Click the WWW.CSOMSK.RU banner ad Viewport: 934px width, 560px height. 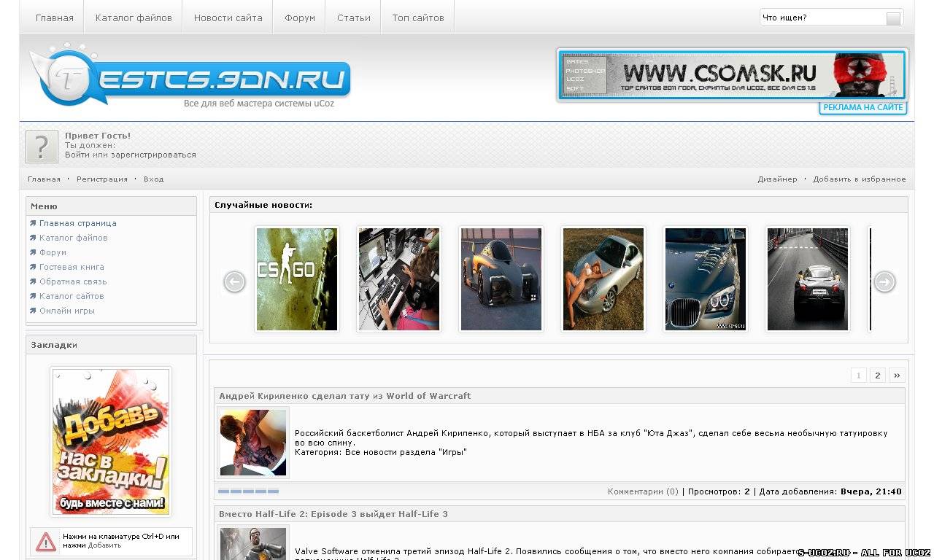point(733,74)
